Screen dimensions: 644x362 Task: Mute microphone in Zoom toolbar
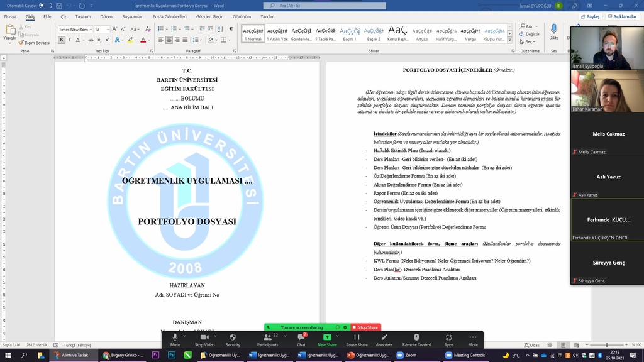pyautogui.click(x=175, y=339)
